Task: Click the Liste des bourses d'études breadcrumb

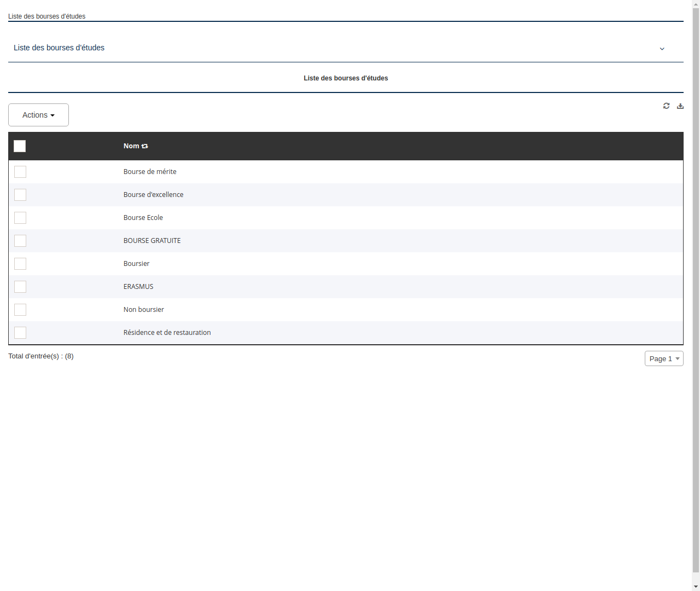Action: coord(46,16)
